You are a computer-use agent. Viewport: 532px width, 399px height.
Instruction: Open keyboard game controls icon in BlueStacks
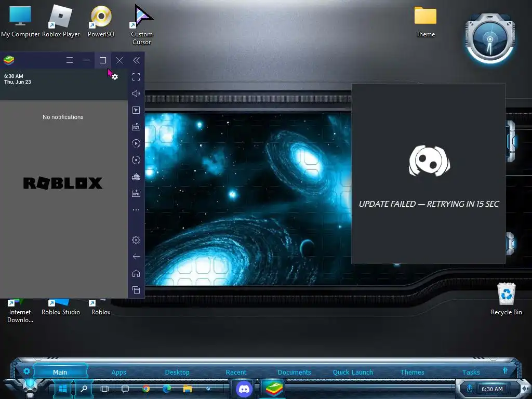[136, 127]
